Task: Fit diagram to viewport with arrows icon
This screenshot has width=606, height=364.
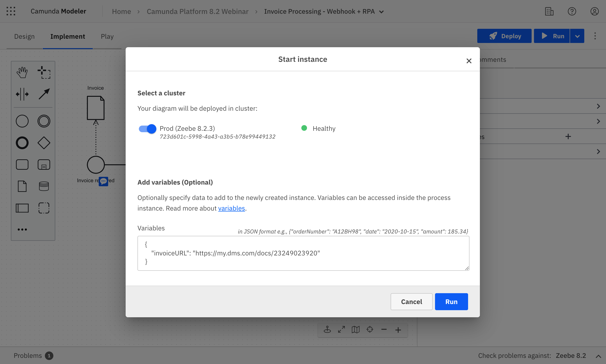Action: [x=341, y=329]
